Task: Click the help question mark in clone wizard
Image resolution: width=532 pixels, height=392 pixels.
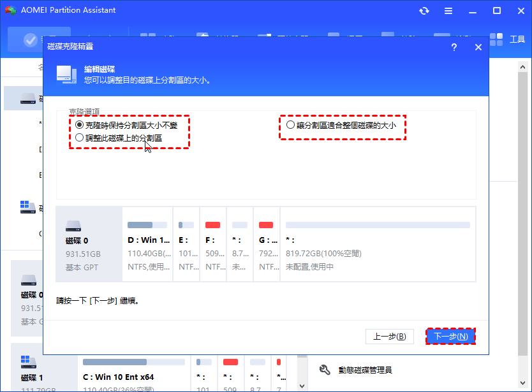Action: tap(454, 47)
